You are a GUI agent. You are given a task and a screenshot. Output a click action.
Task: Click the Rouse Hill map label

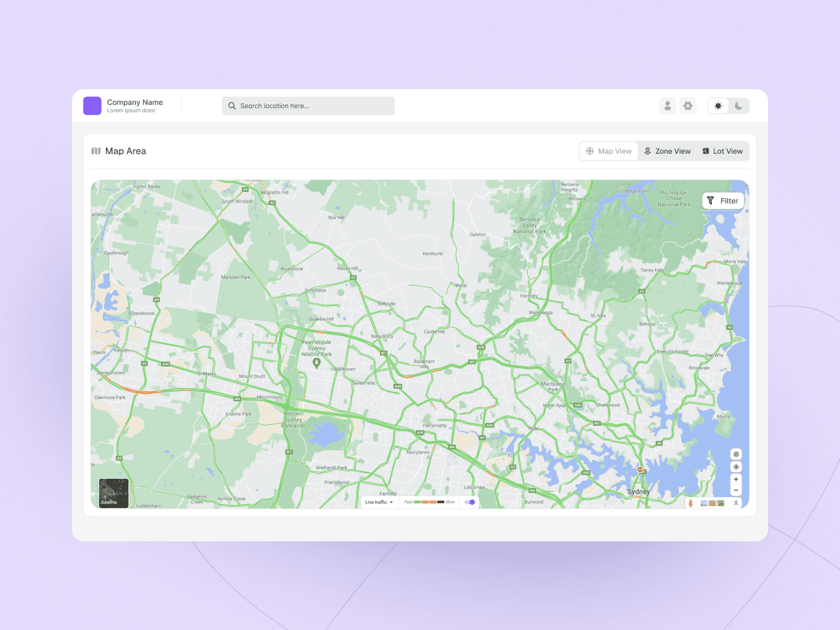(x=348, y=268)
